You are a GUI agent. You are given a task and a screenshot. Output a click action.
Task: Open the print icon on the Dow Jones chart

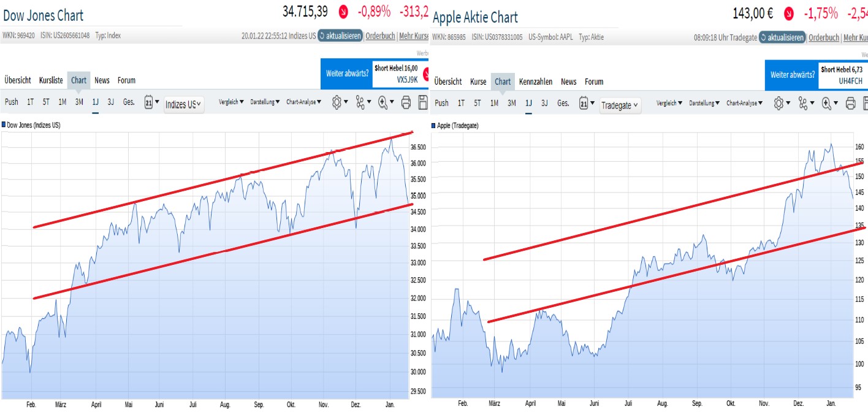point(405,103)
